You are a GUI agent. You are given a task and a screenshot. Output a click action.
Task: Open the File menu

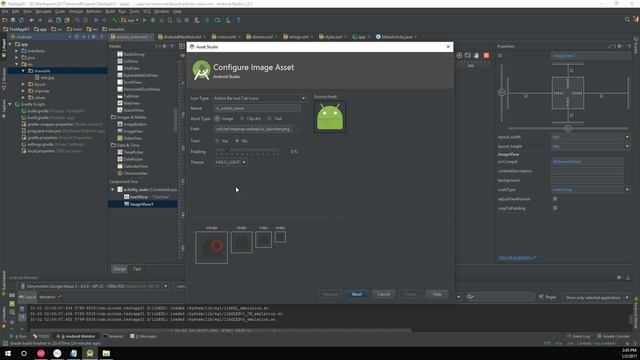(5, 11)
